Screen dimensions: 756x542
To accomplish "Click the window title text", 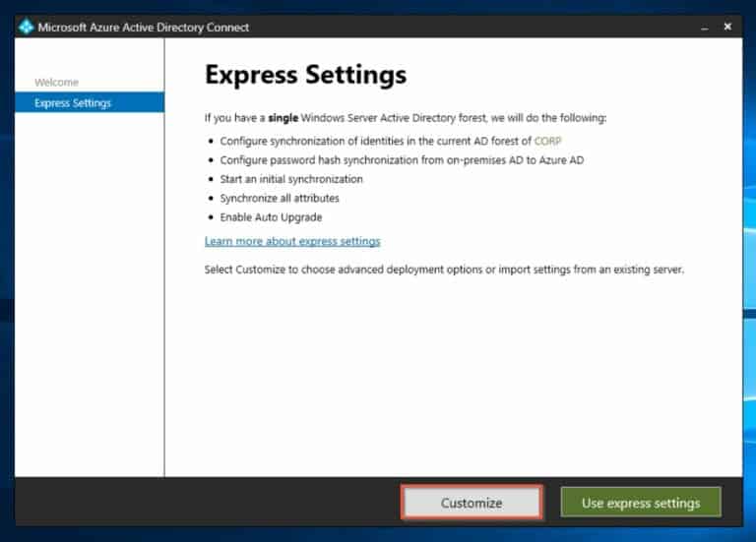I will point(143,28).
